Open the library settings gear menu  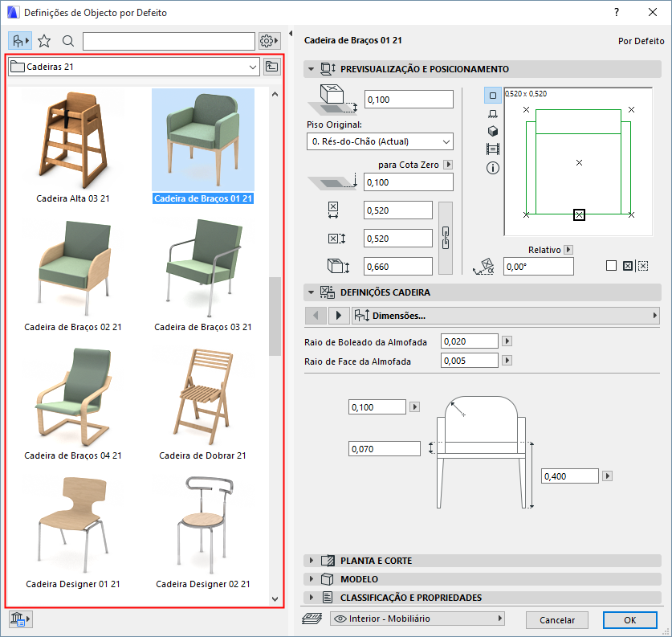(x=269, y=41)
